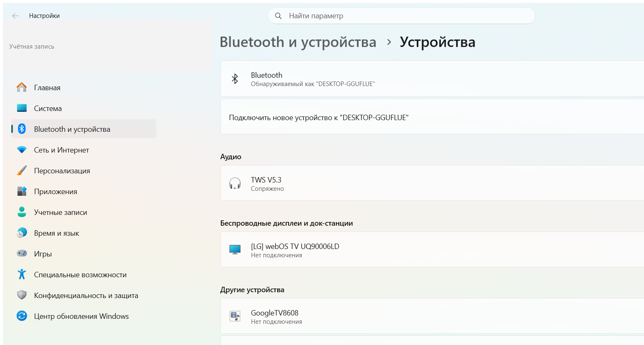Click the Время и язык globe icon
Viewport: 644px width, 345px height.
(22, 233)
